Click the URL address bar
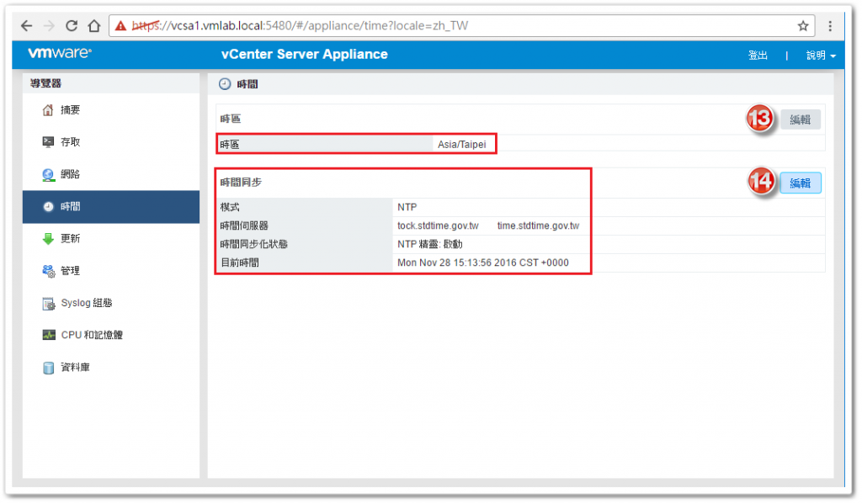Screen dimensions: 862x504 [462, 26]
